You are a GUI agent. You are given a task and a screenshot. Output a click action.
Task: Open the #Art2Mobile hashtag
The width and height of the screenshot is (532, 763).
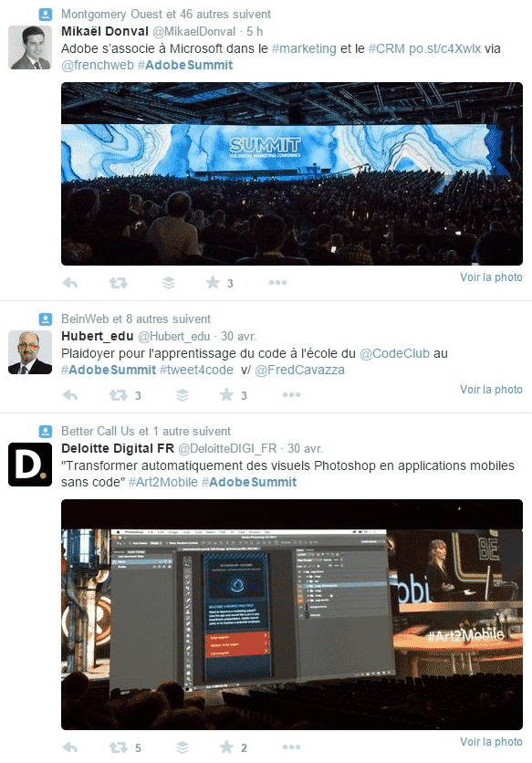[x=163, y=482]
